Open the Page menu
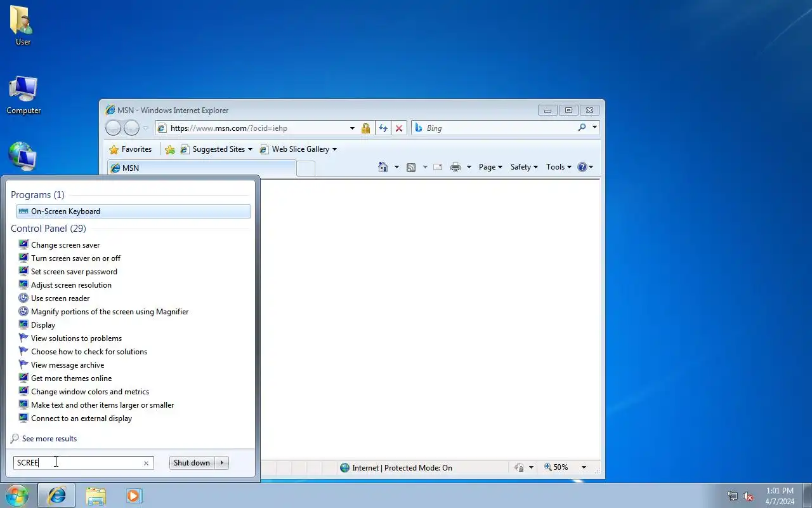This screenshot has width=812, height=508. click(x=490, y=167)
